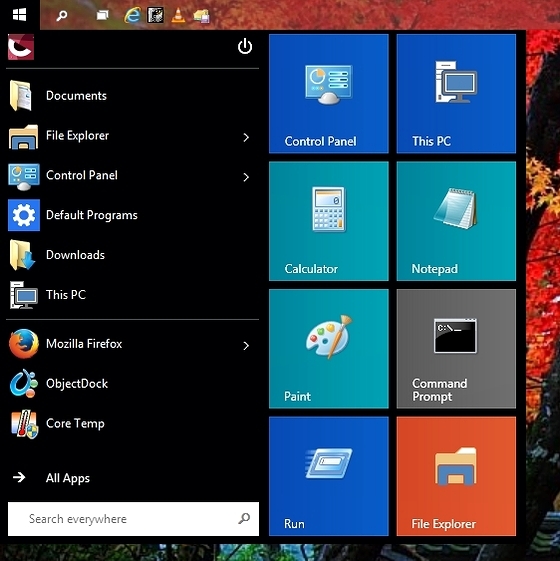Click the Search everywhere field
Screen dimensions: 560x561
(x=133, y=519)
